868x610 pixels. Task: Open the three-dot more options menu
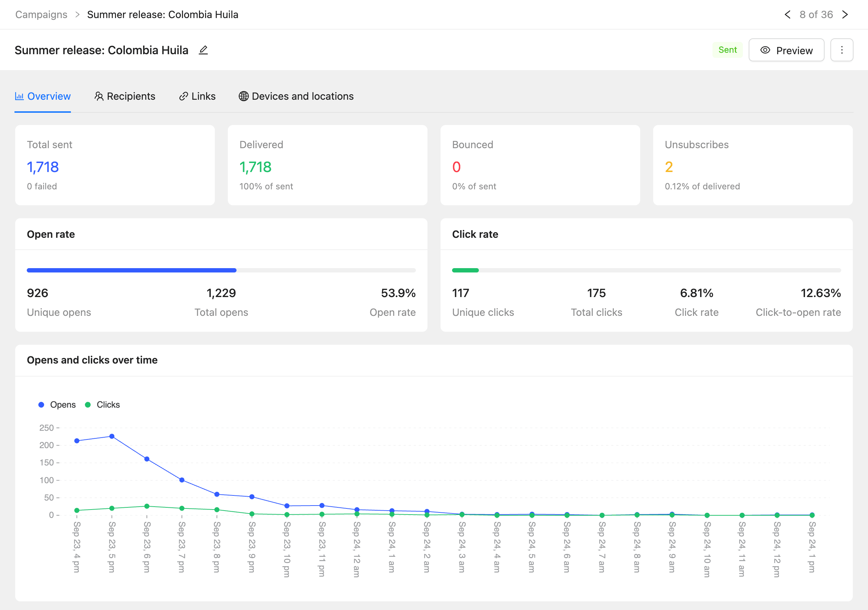click(x=842, y=50)
